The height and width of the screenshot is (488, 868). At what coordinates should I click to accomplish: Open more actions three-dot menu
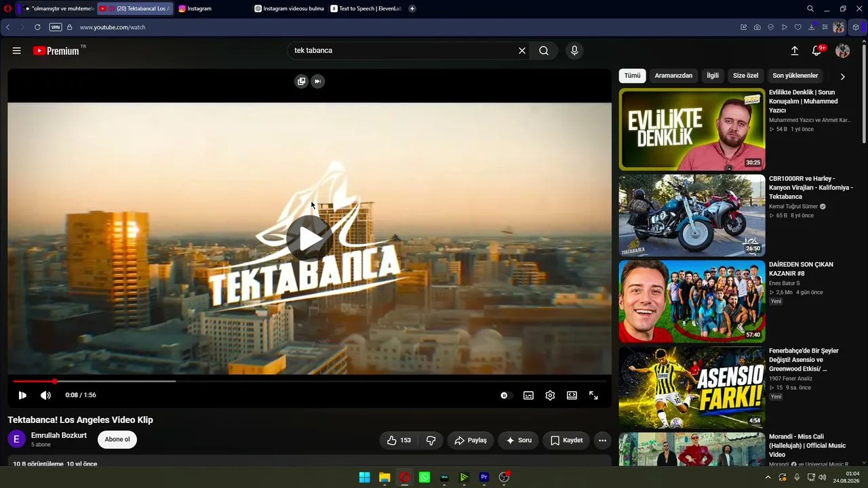click(602, 441)
